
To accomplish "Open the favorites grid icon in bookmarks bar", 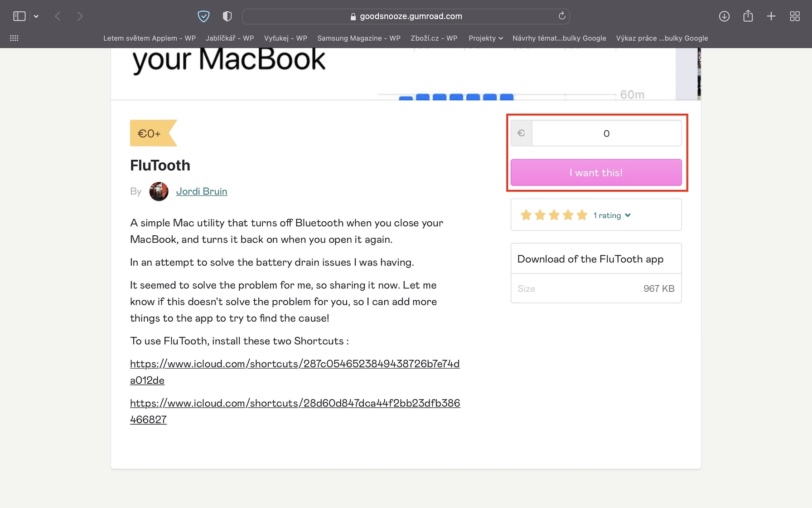I will tap(14, 38).
